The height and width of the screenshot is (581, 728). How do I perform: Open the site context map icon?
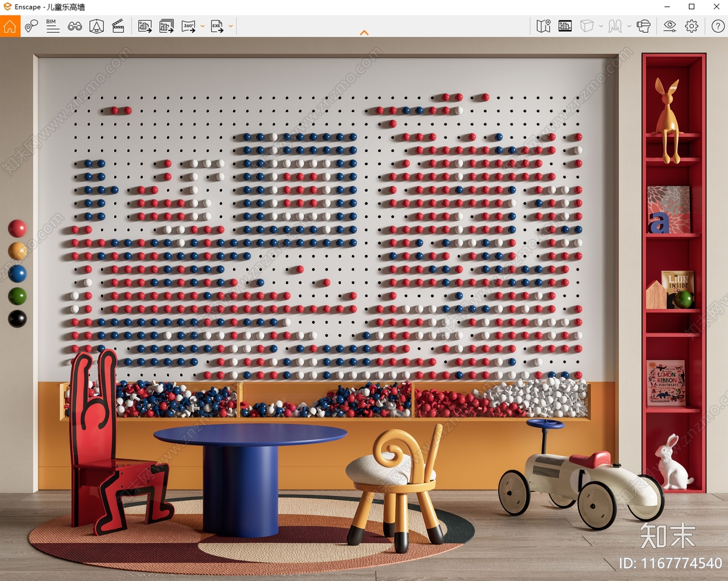tap(543, 26)
